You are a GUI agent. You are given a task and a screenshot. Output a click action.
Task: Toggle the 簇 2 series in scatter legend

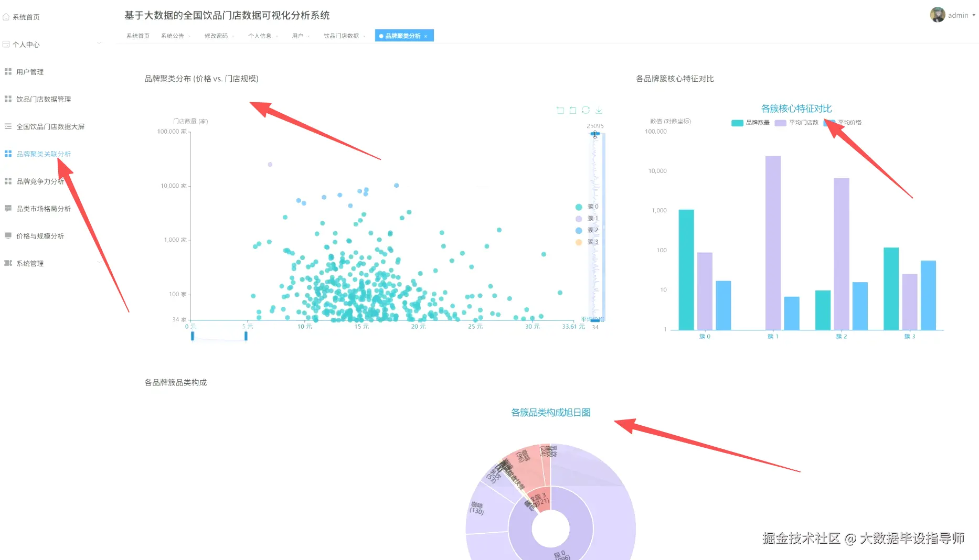pos(587,230)
